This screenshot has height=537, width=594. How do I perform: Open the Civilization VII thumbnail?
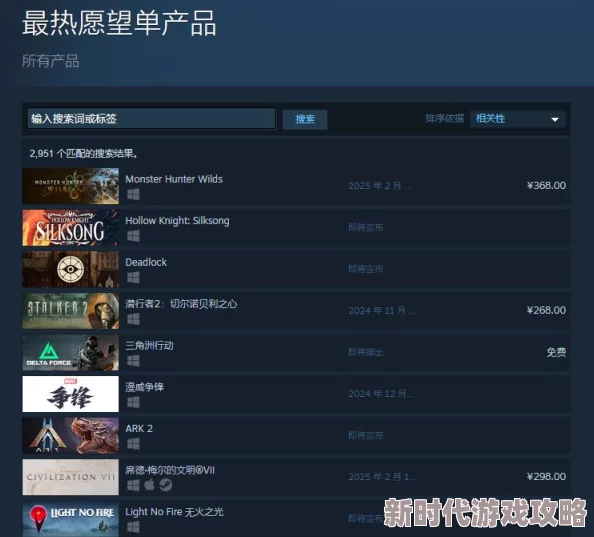click(70, 477)
